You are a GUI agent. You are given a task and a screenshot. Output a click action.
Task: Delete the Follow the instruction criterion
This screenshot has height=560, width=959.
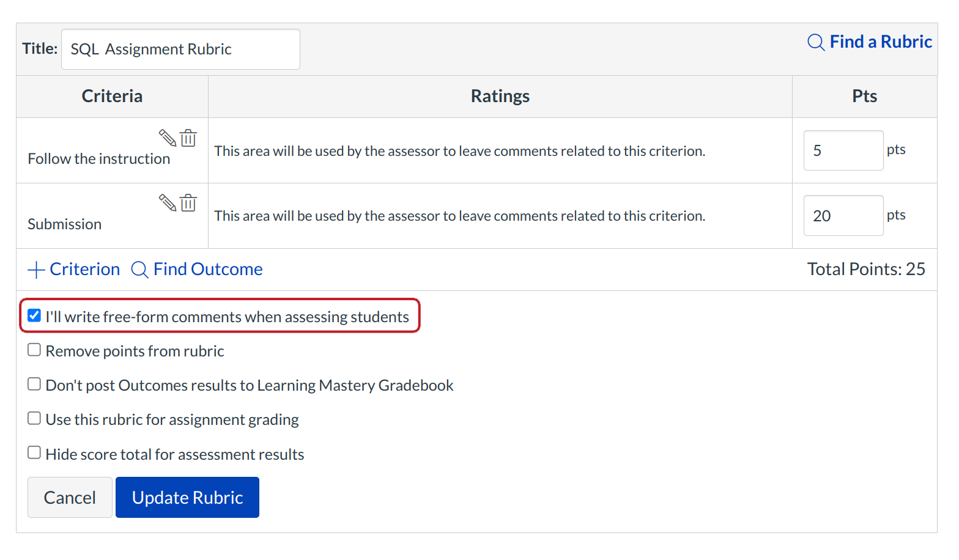tap(188, 138)
